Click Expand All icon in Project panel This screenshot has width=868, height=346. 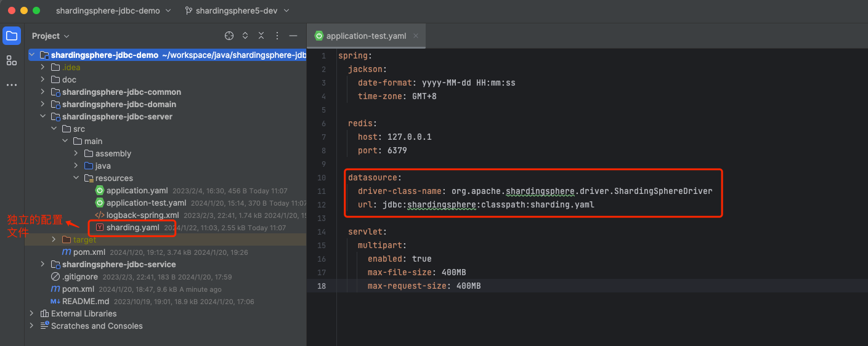click(245, 36)
